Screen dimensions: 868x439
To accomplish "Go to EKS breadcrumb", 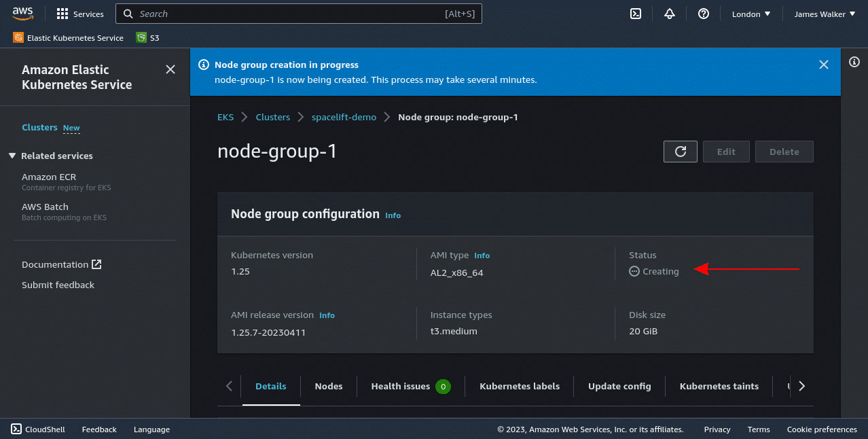I will coord(225,117).
